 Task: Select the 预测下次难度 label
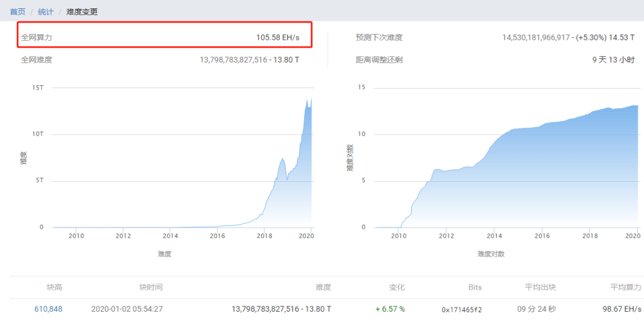point(379,38)
